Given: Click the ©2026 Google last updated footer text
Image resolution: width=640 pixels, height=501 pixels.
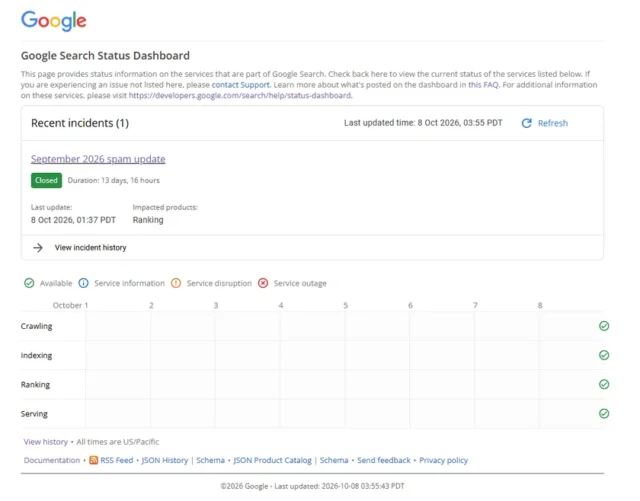Looking at the screenshot, I should point(312,486).
